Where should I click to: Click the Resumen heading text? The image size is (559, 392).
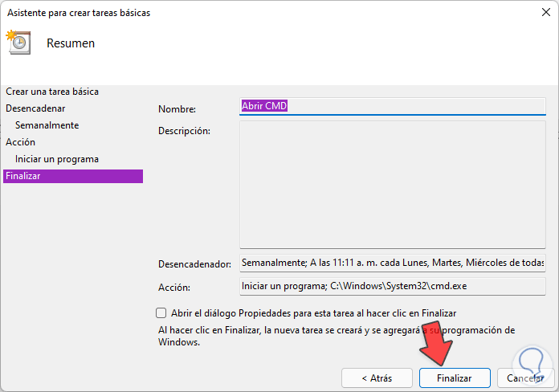(71, 43)
